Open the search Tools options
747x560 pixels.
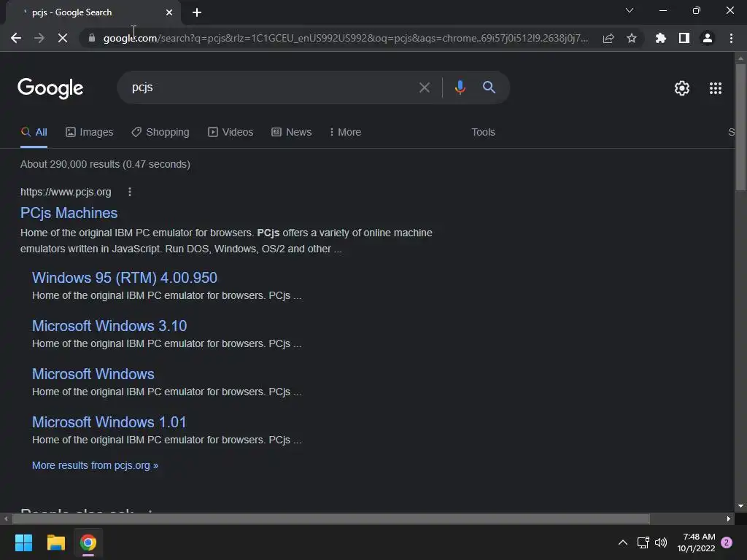483,132
